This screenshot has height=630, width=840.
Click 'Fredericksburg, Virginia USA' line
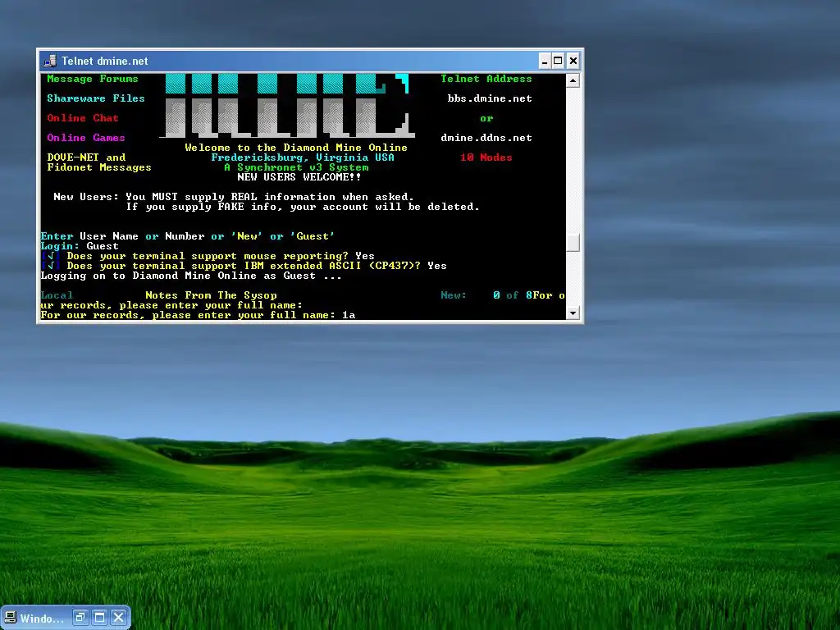pyautogui.click(x=302, y=157)
